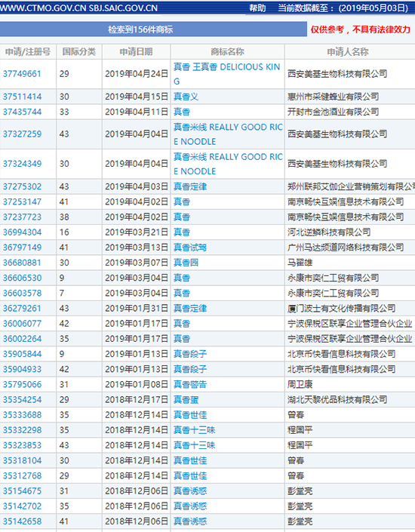This screenshot has width=415, height=532.
Task: Open 真香定律 trademark dated 2019年04月03日
Action: coord(190,186)
